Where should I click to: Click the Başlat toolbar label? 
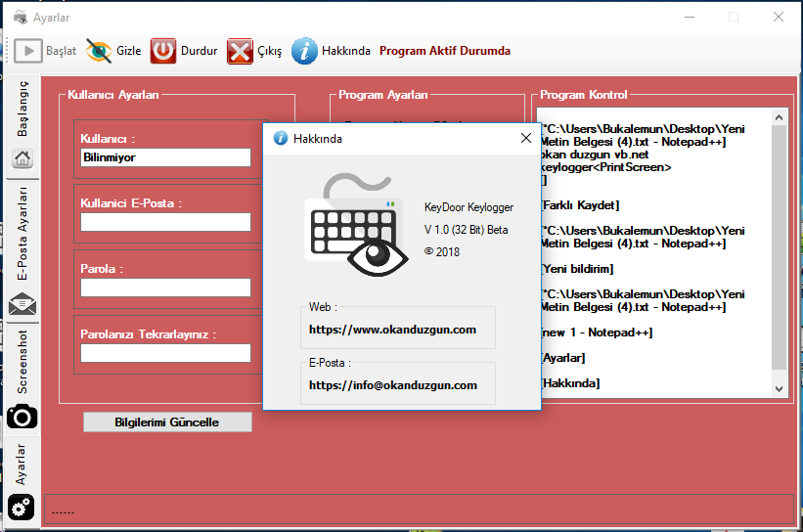click(61, 51)
